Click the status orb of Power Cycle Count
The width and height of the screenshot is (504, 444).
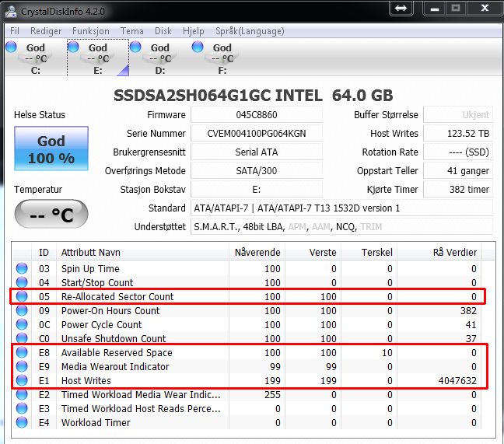click(x=22, y=324)
